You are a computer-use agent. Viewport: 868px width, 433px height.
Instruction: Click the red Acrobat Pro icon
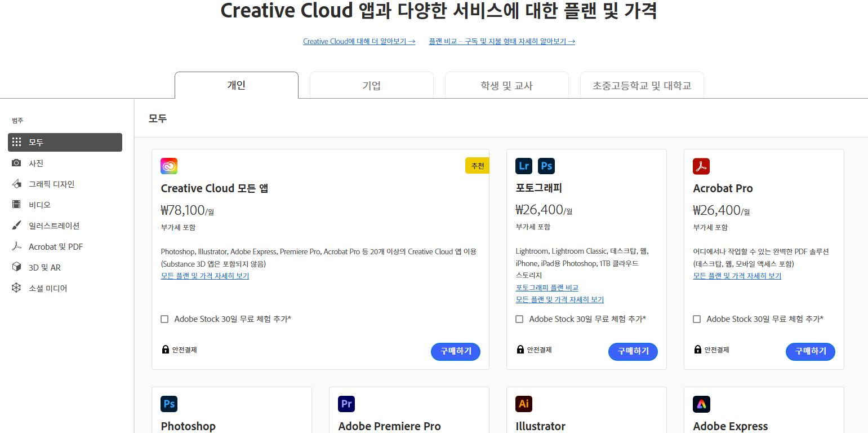click(701, 166)
